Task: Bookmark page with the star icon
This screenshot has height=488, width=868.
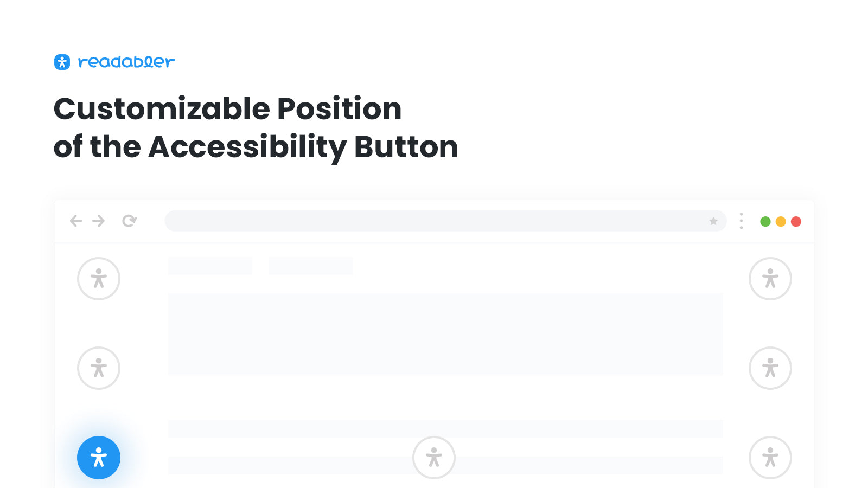Action: pos(713,221)
